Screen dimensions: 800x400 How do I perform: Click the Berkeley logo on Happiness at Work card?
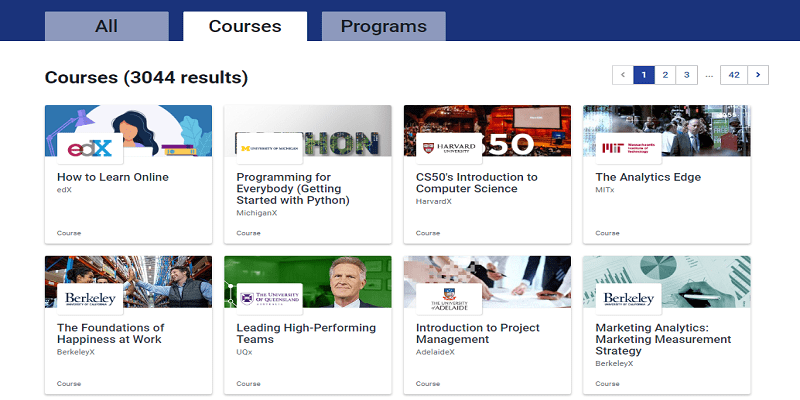point(90,299)
